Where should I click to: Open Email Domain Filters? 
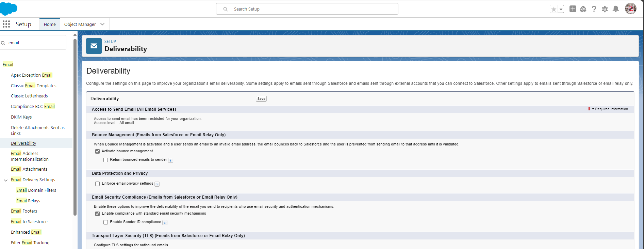coord(36,190)
